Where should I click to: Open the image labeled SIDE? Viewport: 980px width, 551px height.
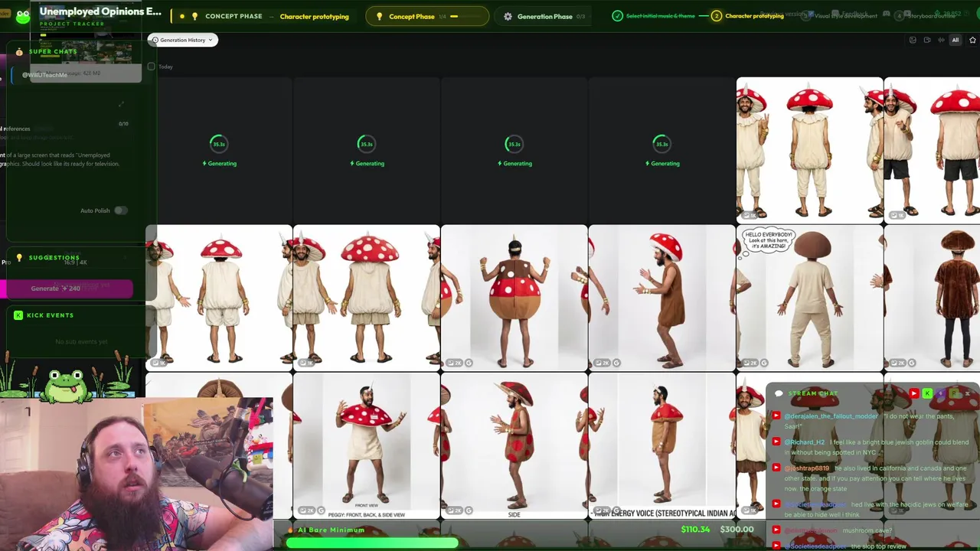(514, 445)
